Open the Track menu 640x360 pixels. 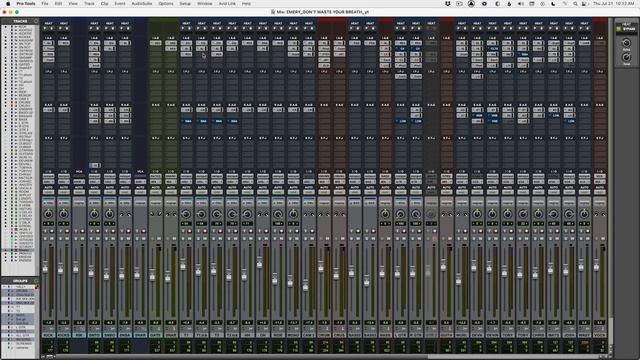click(x=89, y=4)
